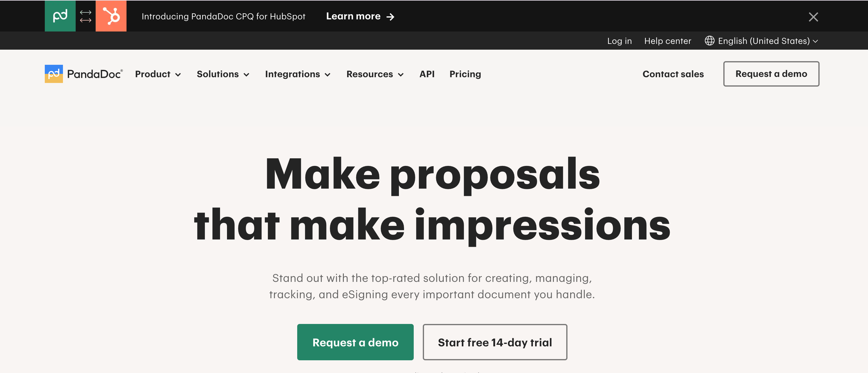Screen dimensions: 868x373
Task: Start free 14-day trial
Action: point(495,342)
